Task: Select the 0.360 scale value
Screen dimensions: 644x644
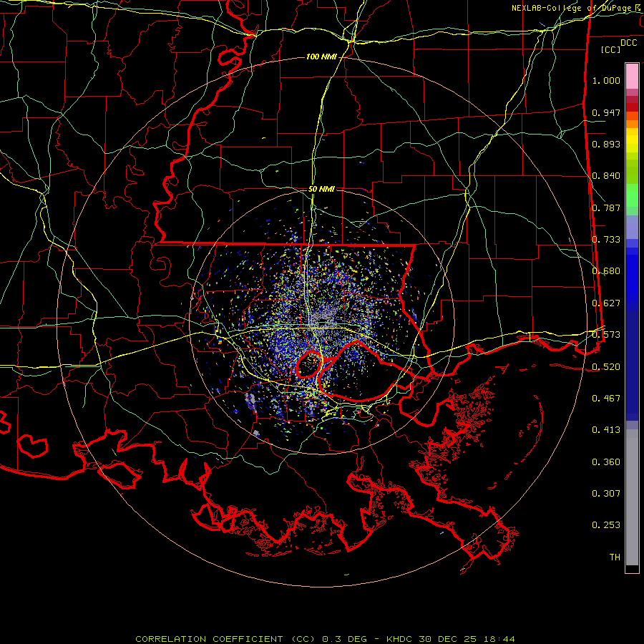Action: [x=606, y=462]
